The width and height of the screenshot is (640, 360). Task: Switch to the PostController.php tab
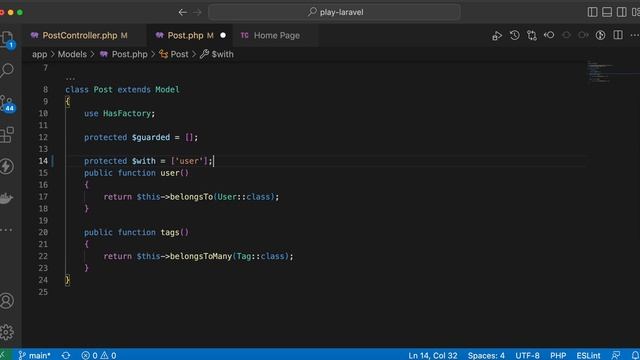84,36
